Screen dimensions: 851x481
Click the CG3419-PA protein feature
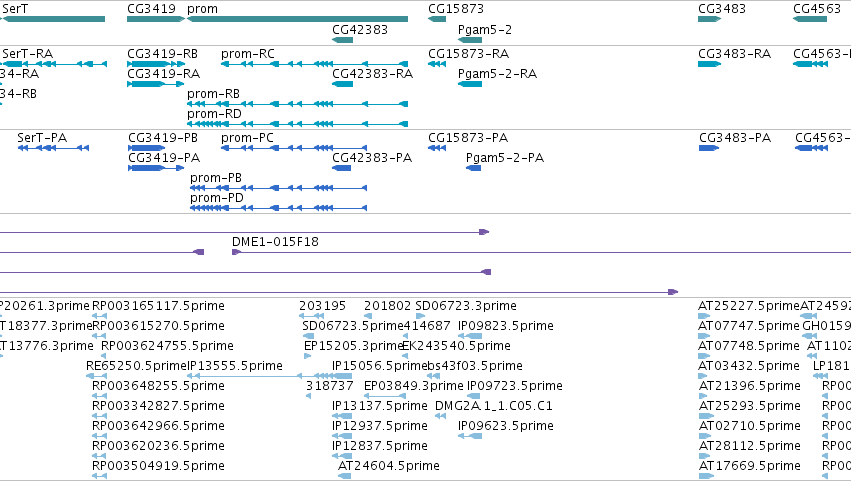(156, 168)
